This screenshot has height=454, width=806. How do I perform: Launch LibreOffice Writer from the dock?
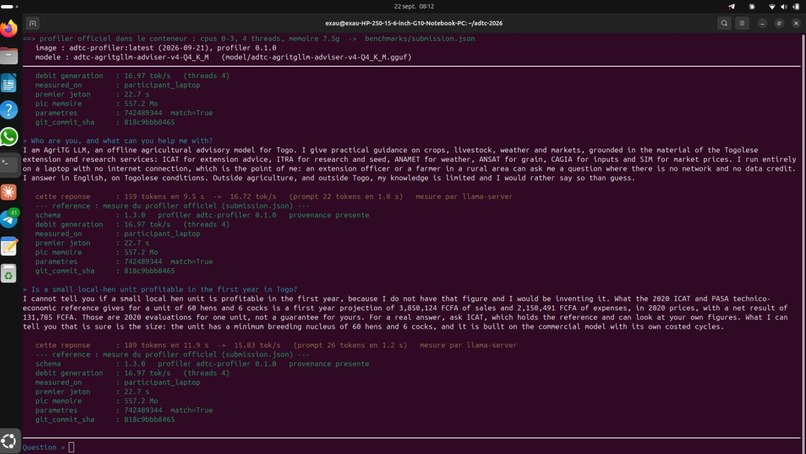[9, 83]
